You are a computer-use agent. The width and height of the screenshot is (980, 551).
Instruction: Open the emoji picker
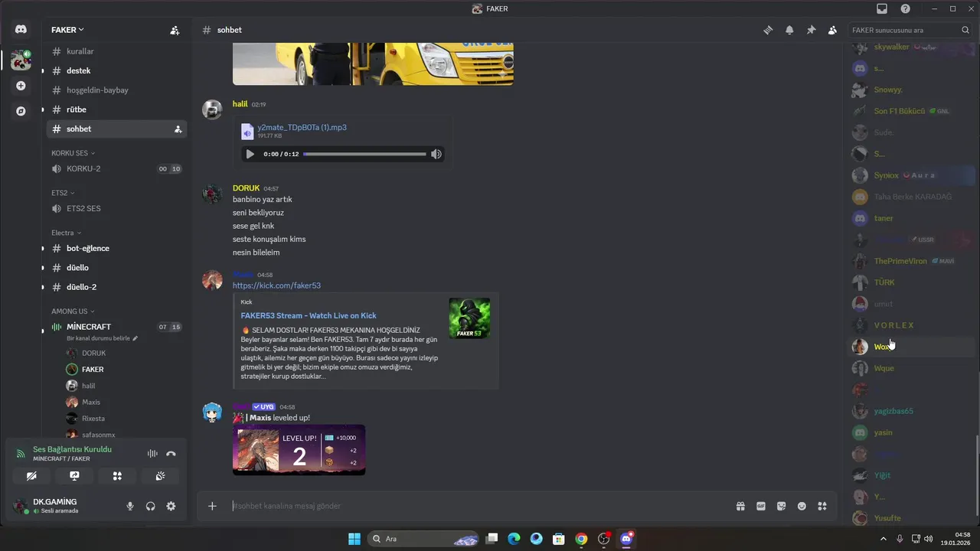tap(802, 506)
